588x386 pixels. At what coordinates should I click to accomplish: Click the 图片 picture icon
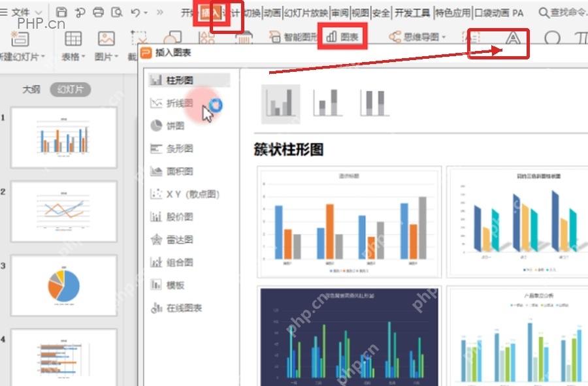106,39
